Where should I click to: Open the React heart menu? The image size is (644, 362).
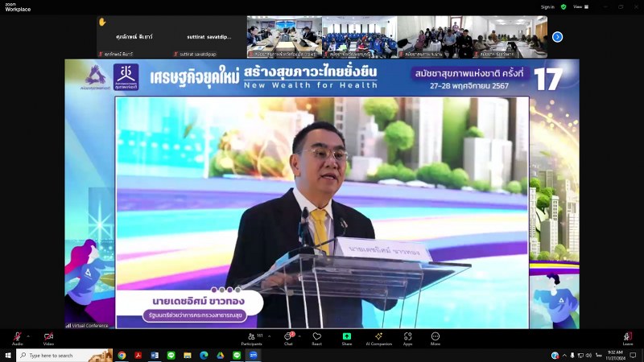click(316, 339)
